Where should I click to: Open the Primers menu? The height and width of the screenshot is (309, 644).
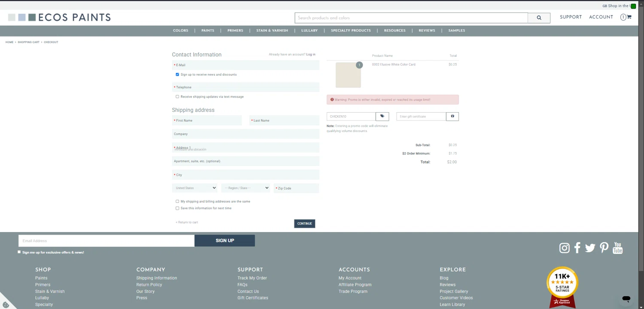(235, 31)
